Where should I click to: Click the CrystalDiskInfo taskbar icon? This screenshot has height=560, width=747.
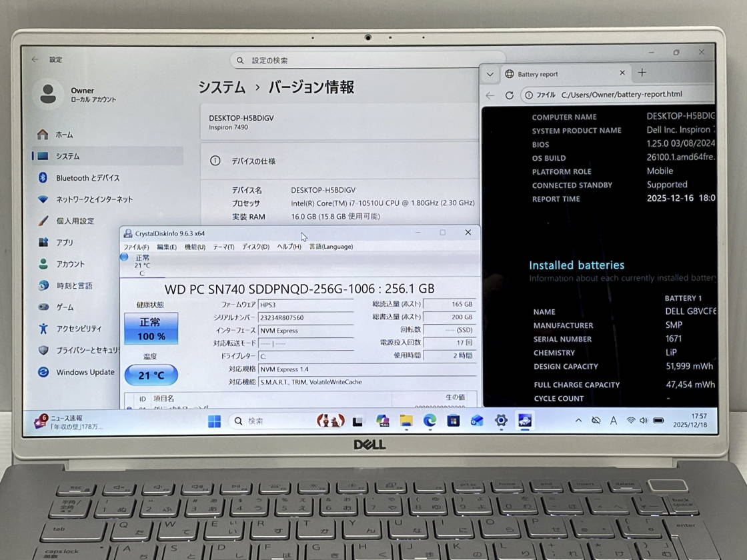[x=525, y=421]
